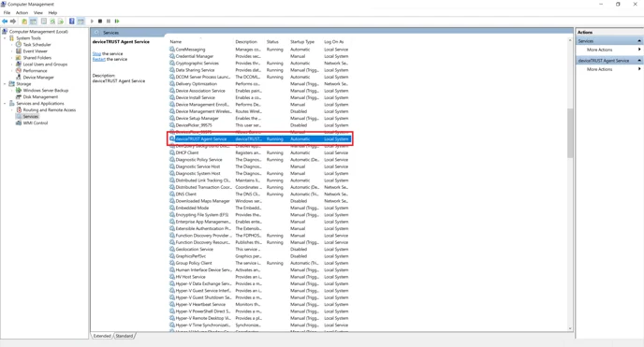The width and height of the screenshot is (644, 347).
Task: Select Computer Management (Local) root node
Action: tap(38, 32)
